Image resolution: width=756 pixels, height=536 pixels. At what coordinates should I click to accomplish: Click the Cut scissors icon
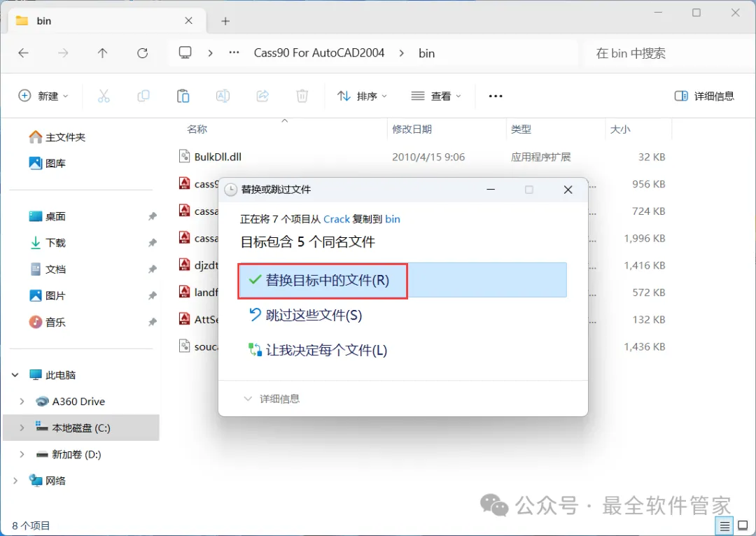[104, 96]
